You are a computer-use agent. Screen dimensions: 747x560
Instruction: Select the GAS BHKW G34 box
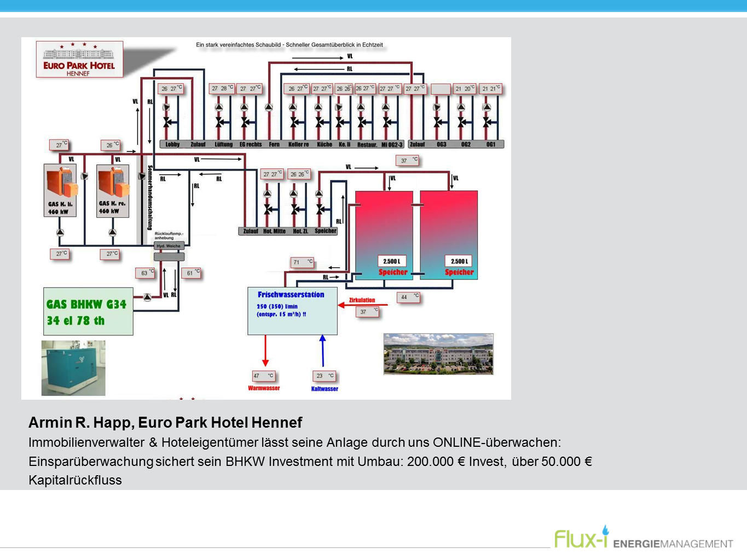pyautogui.click(x=89, y=312)
